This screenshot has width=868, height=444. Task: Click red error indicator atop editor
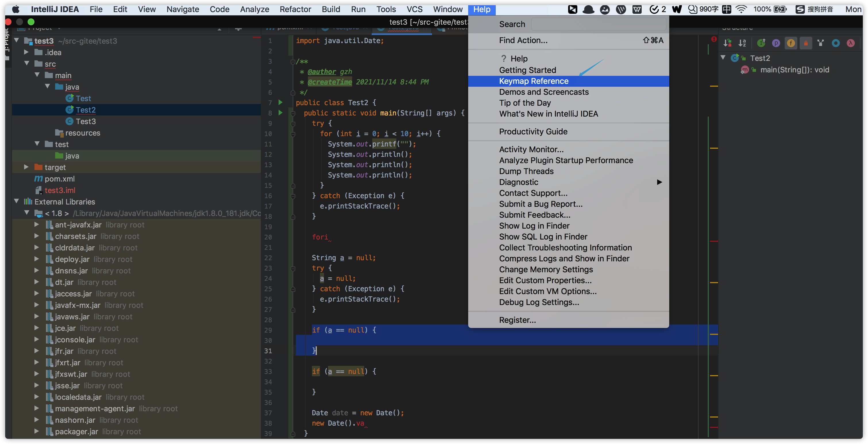tap(714, 39)
